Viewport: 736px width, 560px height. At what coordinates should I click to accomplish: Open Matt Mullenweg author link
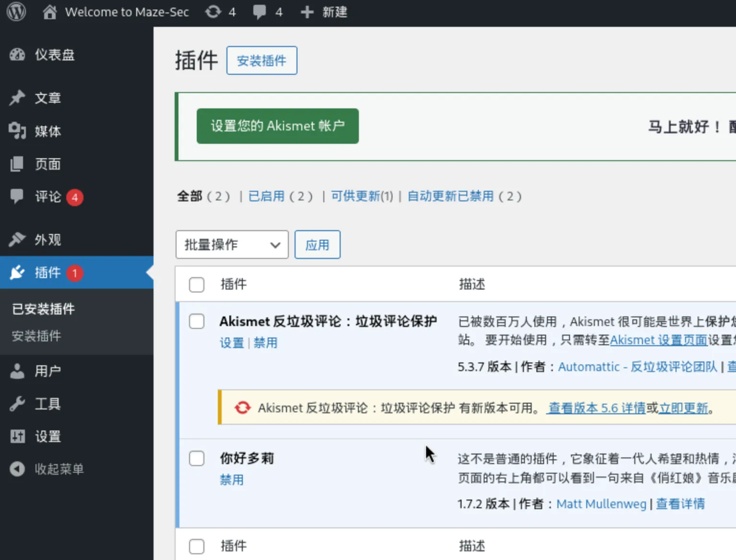click(601, 504)
